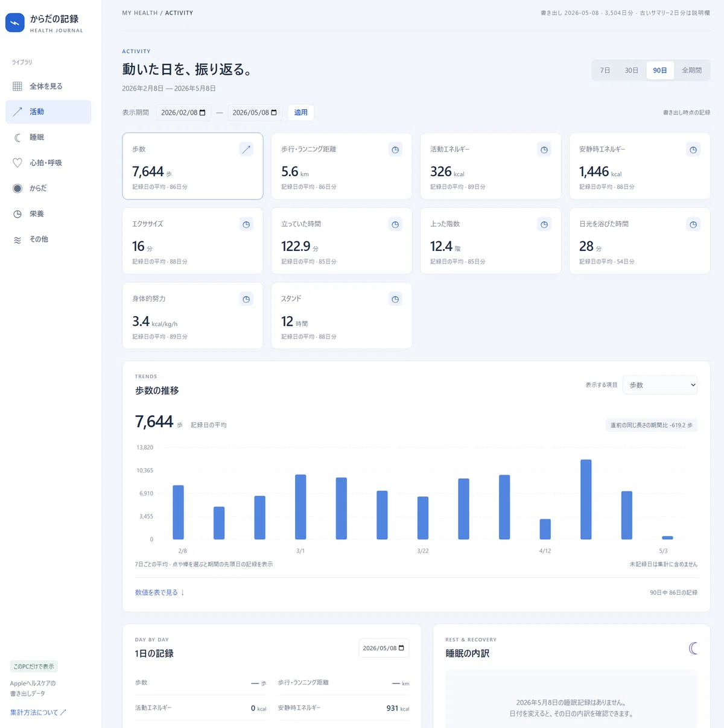Click the chart icon on 歩行・ランニング距離 card
Image resolution: width=724 pixels, height=728 pixels.
(395, 150)
